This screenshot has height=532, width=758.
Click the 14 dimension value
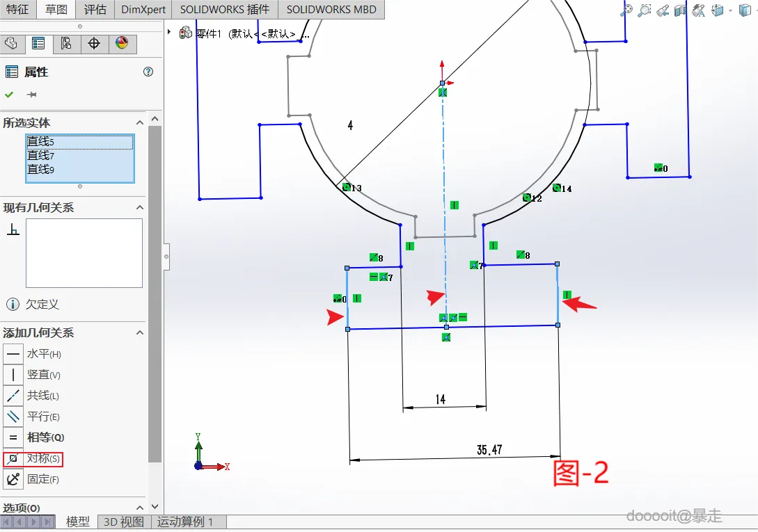click(x=441, y=399)
